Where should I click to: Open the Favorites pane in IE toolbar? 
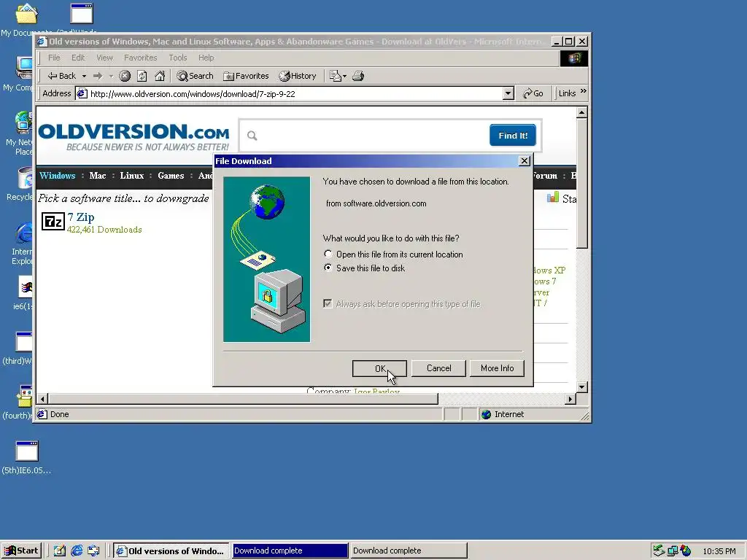pos(247,76)
